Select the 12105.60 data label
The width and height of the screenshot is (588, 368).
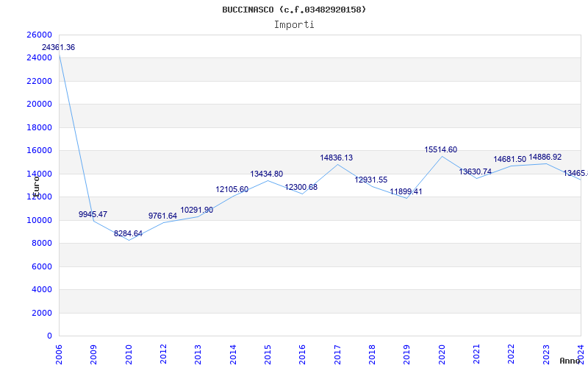point(232,190)
